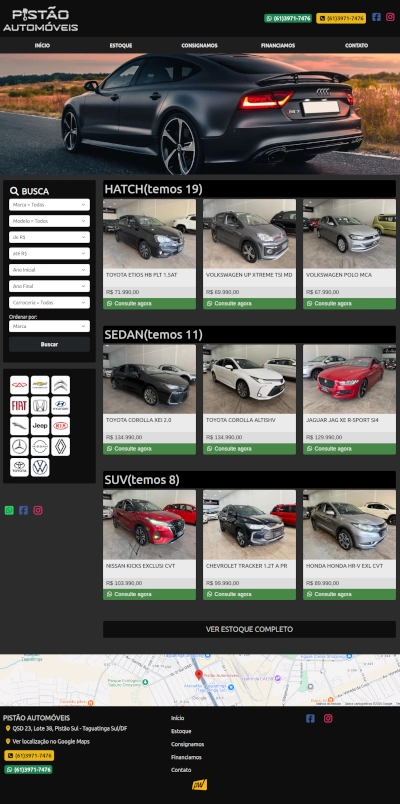
Task: Pick the Mercedes-Benz brand logo
Action: click(x=19, y=447)
